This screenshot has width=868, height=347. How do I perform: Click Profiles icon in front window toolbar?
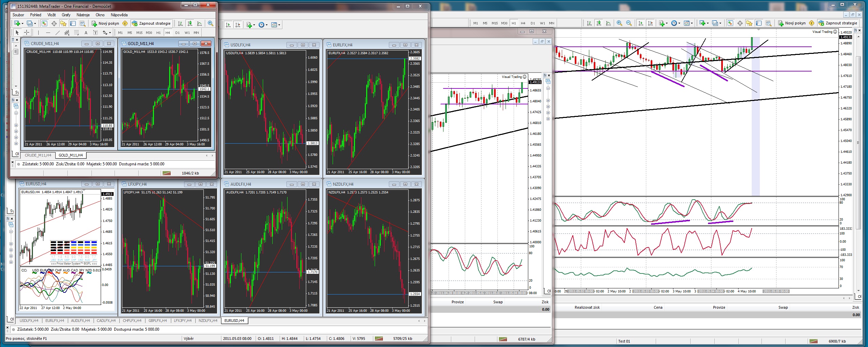pyautogui.click(x=29, y=23)
